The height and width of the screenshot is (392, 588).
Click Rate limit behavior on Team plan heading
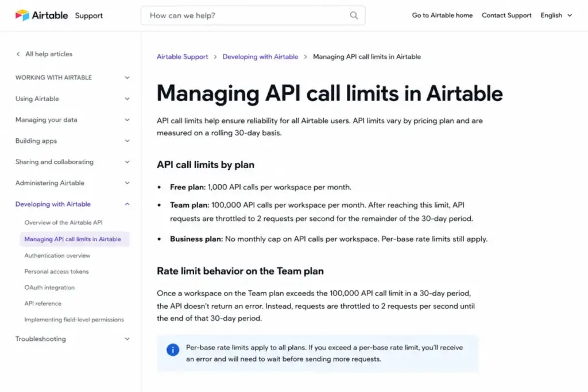click(240, 271)
